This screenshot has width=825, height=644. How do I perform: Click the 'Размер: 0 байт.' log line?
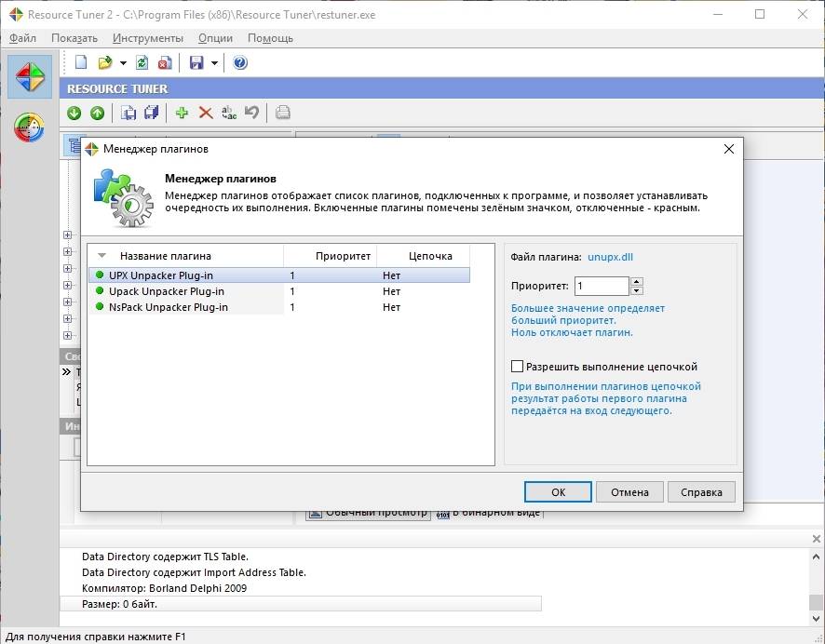pyautogui.click(x=301, y=604)
